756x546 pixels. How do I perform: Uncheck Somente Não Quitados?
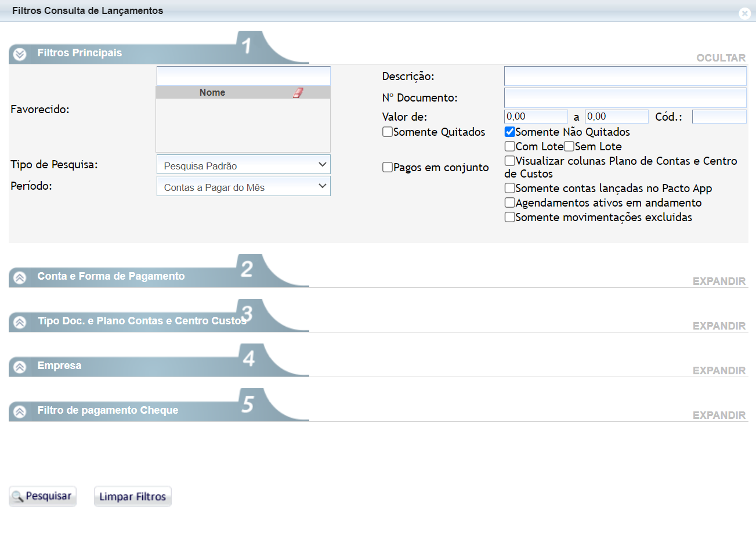510,132
